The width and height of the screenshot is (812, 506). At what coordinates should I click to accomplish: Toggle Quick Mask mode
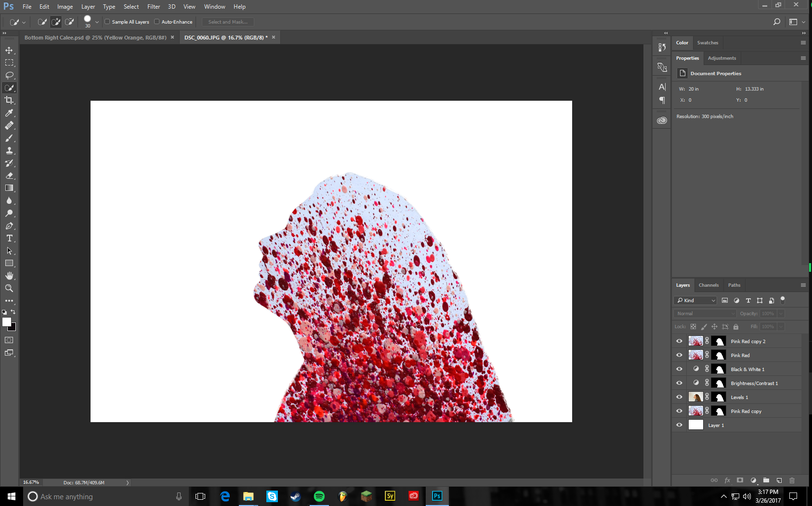pos(9,340)
